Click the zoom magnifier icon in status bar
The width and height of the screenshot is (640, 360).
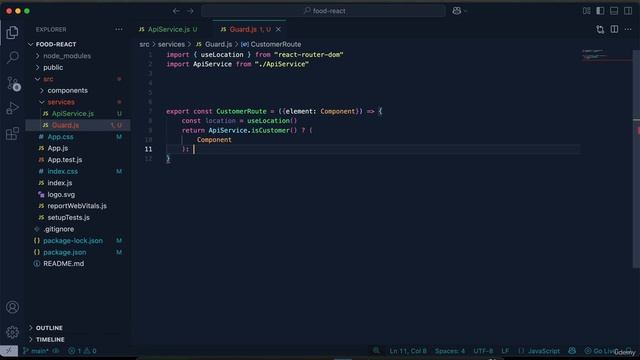pyautogui.click(x=376, y=351)
